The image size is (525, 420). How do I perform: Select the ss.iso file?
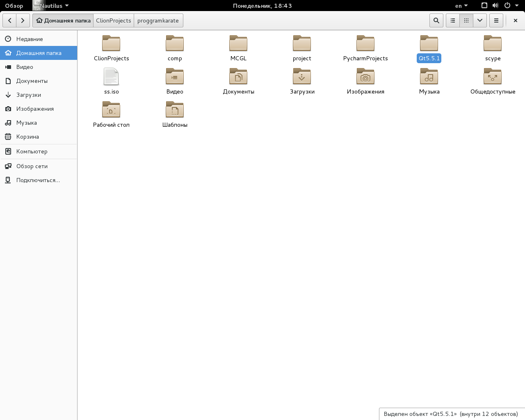click(x=111, y=81)
